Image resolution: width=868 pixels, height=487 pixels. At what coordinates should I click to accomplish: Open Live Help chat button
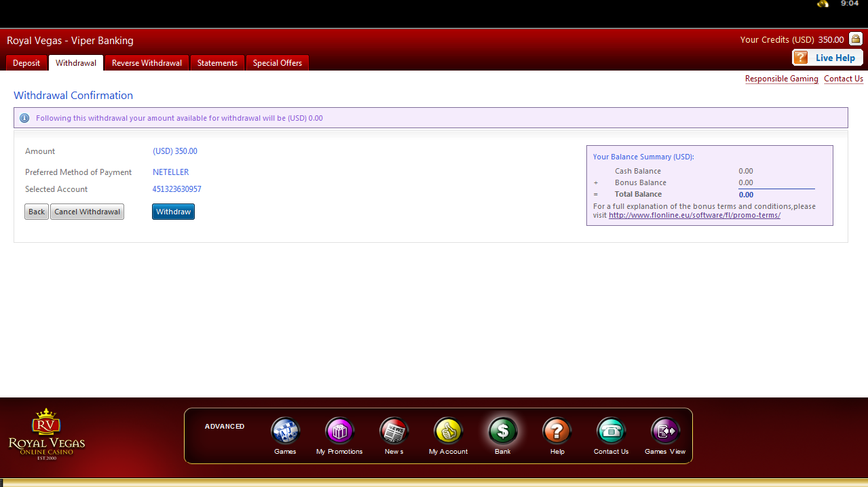[827, 58]
